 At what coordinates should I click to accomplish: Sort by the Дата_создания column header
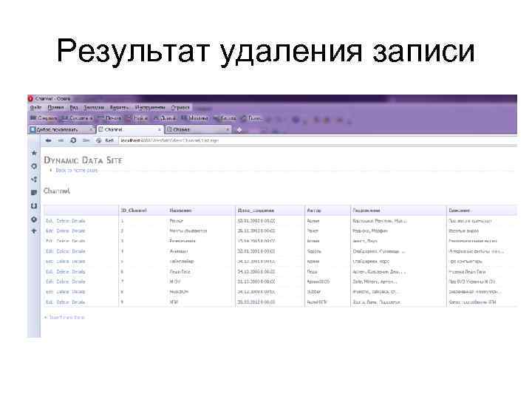click(256, 211)
